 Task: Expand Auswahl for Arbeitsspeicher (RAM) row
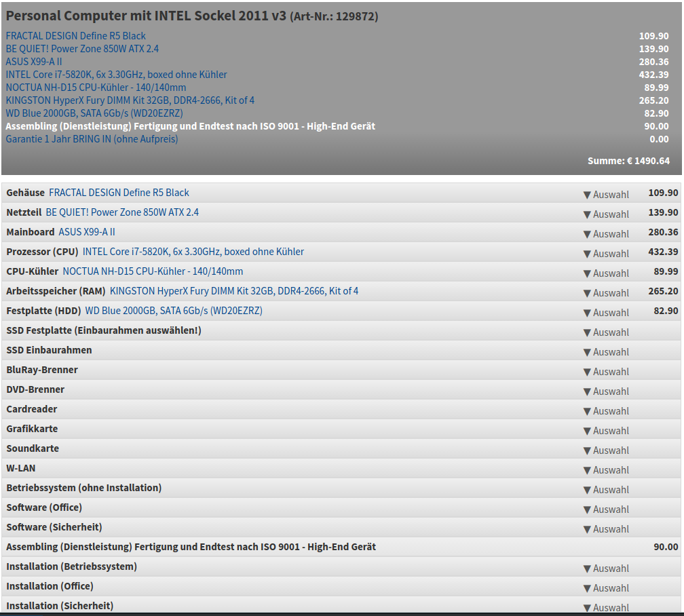pos(607,292)
